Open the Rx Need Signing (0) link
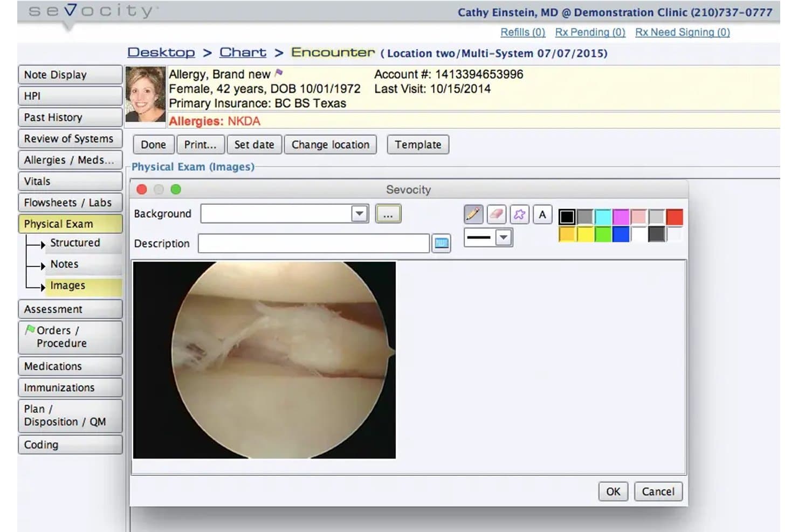 [683, 32]
